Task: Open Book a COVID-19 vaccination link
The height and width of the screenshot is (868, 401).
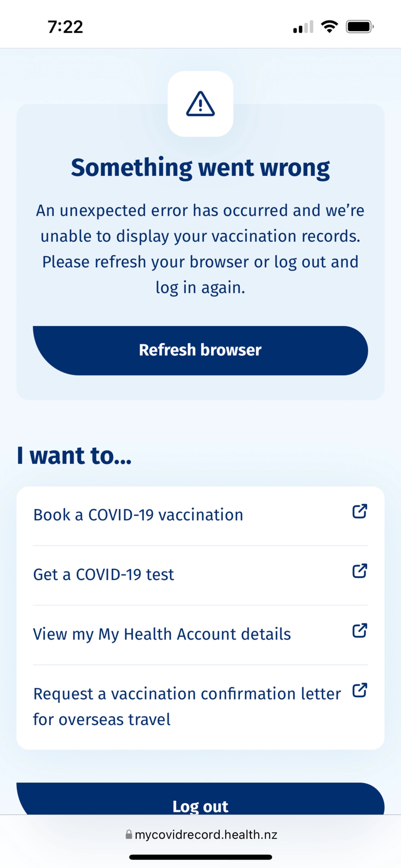Action: pos(138,515)
